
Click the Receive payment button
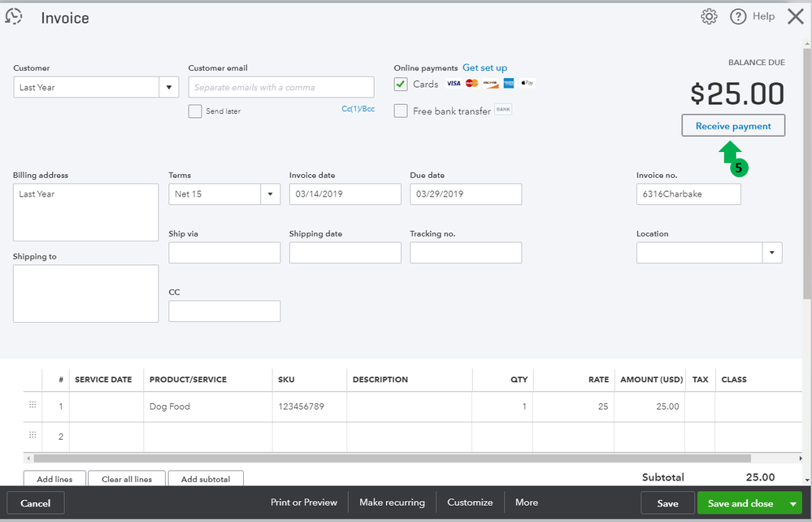tap(733, 126)
